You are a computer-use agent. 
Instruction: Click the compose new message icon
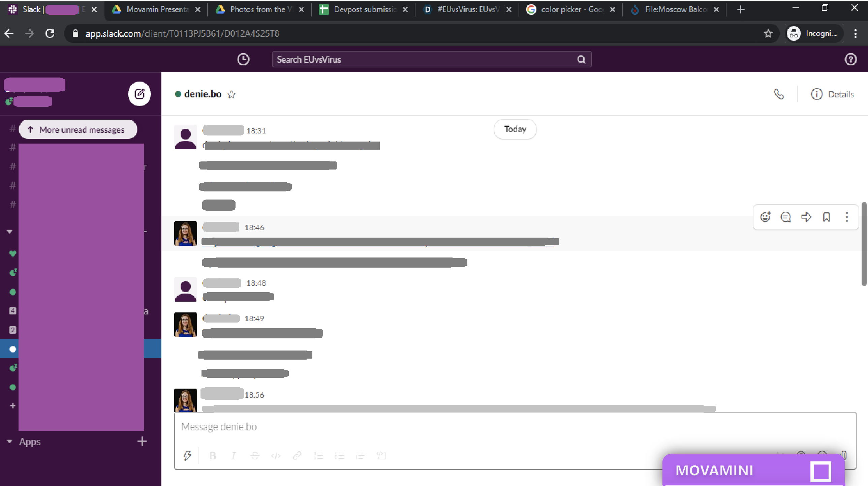(x=139, y=94)
